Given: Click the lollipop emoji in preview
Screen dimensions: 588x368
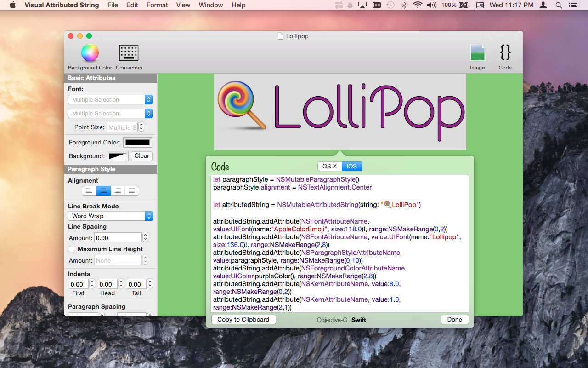Looking at the screenshot, I should (x=242, y=105).
